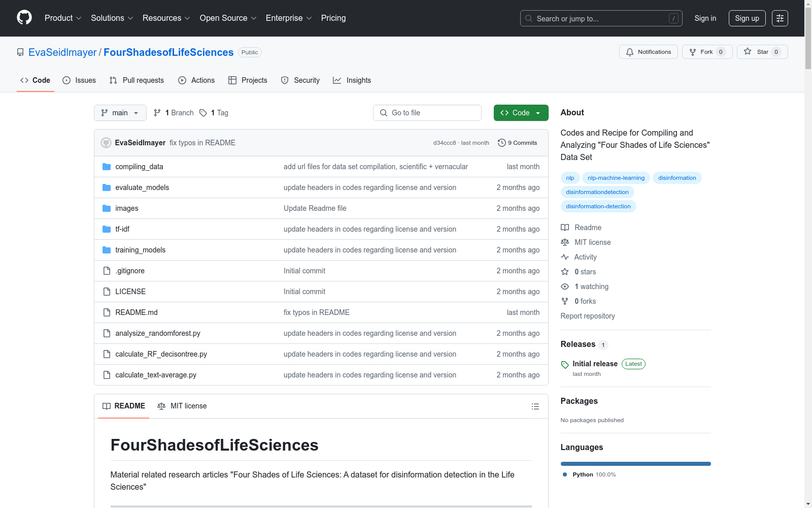Open the compiling_data folder icon
The height and width of the screenshot is (508, 812).
tap(107, 167)
